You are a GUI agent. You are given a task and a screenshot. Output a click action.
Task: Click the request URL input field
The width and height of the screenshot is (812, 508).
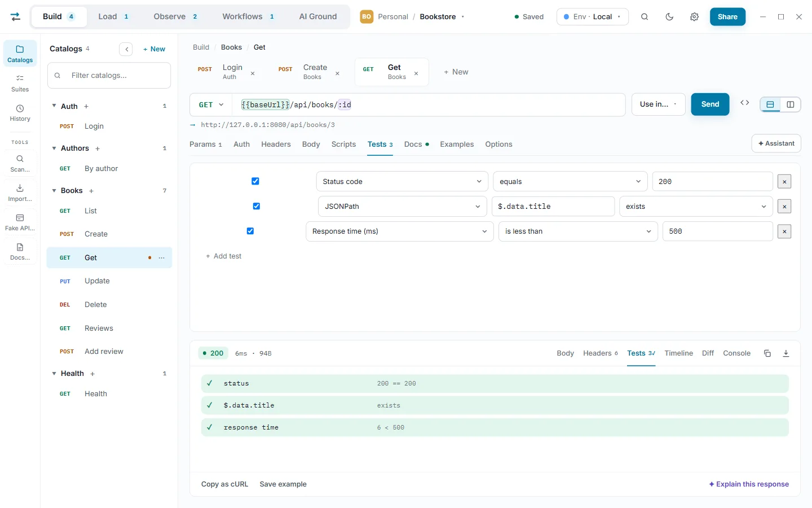click(429, 105)
